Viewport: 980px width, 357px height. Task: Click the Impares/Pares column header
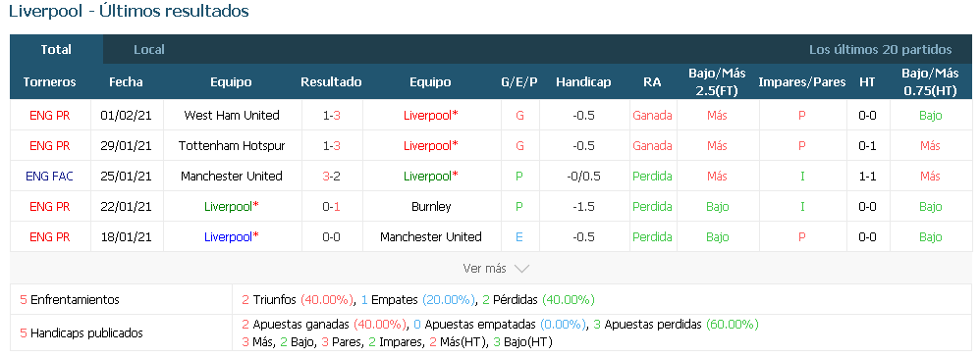coord(802,82)
